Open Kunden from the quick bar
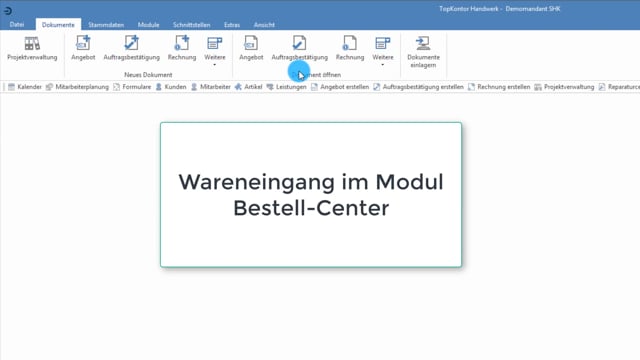 coord(171,87)
